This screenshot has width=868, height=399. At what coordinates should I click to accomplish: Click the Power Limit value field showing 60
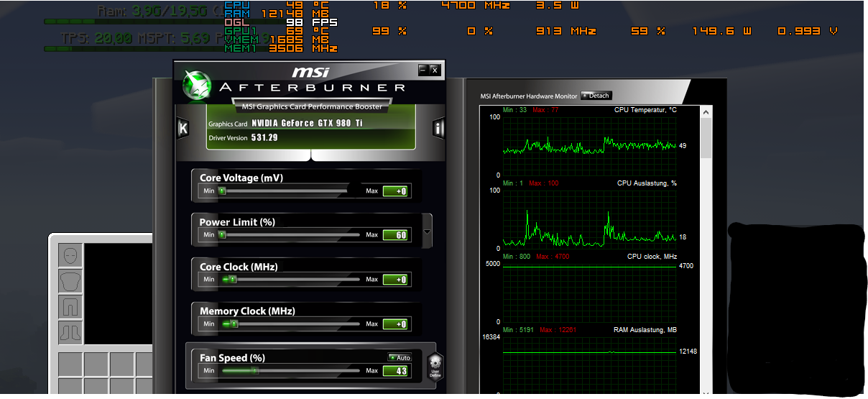396,235
